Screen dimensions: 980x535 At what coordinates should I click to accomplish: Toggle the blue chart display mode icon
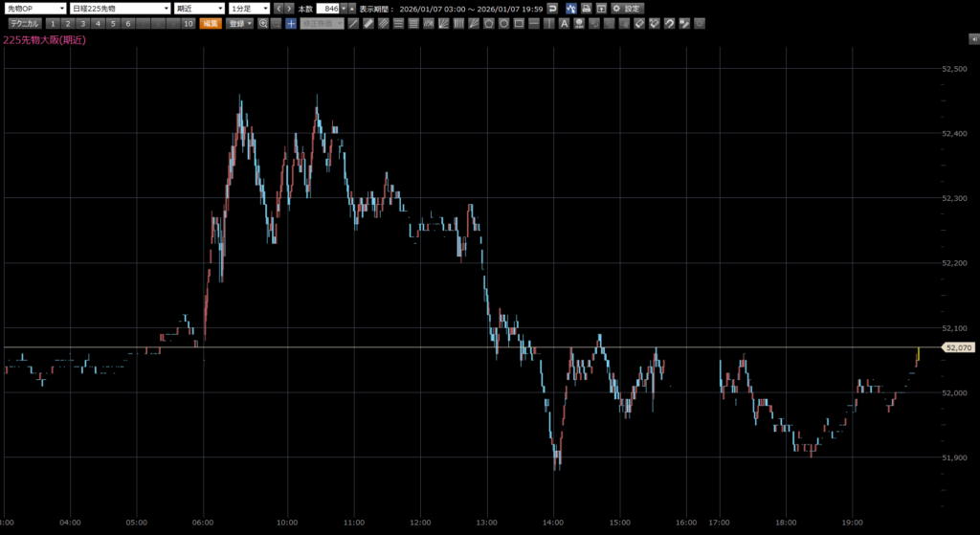tap(570, 8)
